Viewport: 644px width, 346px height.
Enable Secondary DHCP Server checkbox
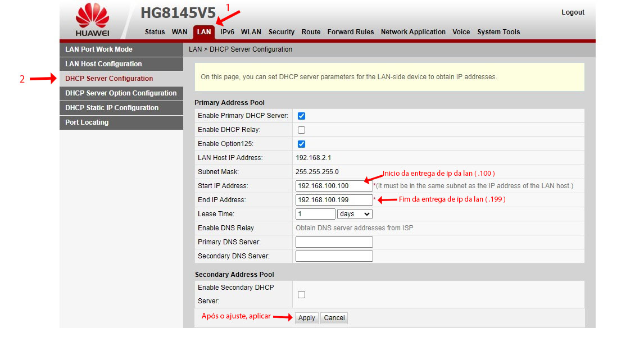click(x=301, y=294)
